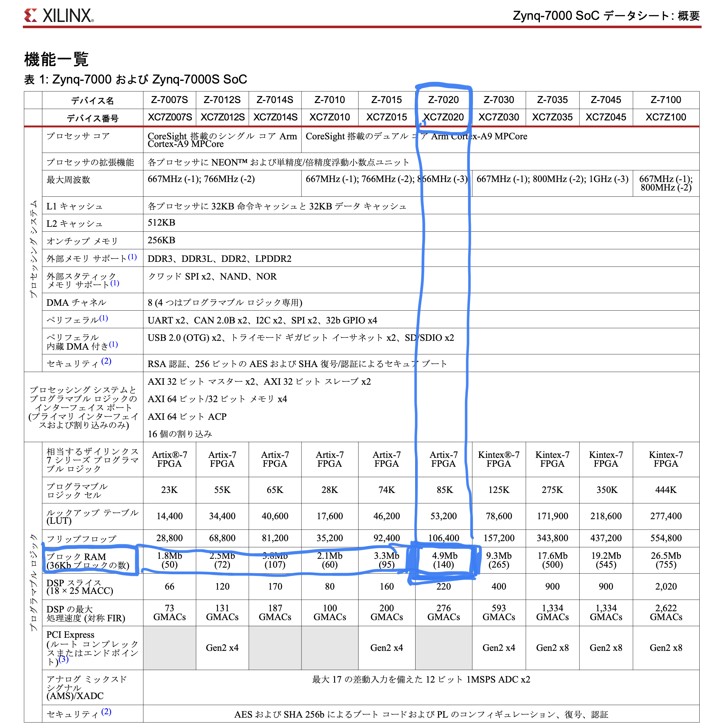
Task: Click the 26.5Mb (755) block RAM cell
Action: (666, 560)
